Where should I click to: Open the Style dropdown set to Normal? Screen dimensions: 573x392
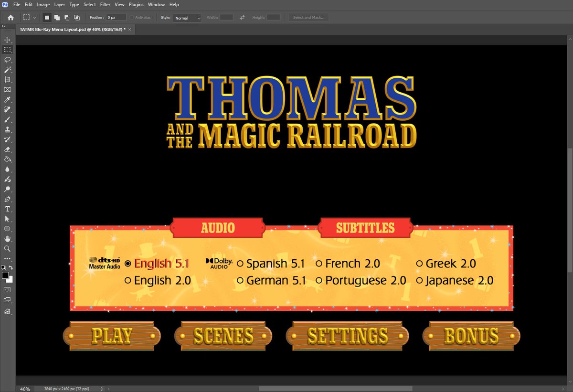tap(188, 18)
